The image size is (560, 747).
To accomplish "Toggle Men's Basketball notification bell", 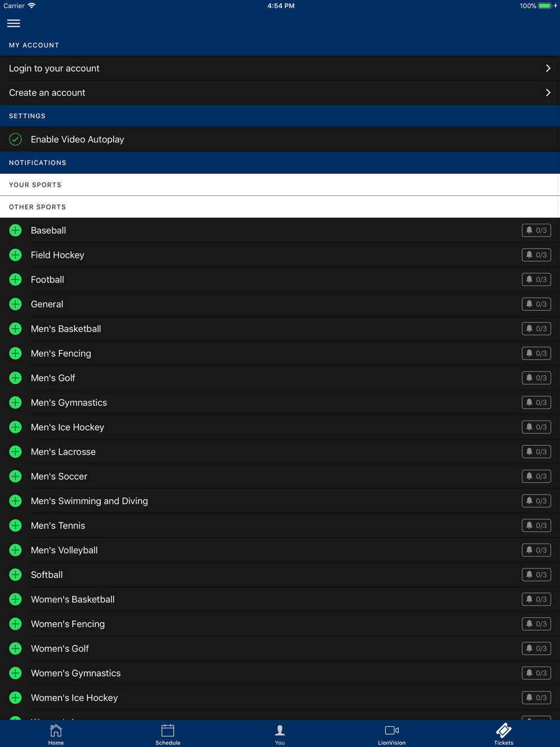I will [x=536, y=329].
